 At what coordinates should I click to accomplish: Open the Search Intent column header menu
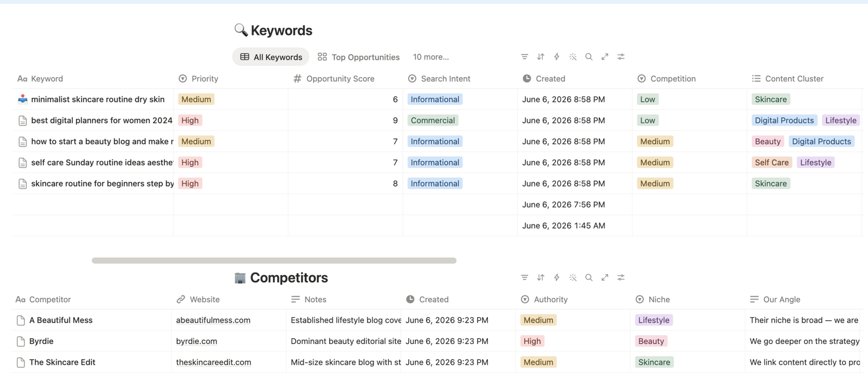[x=460, y=78]
